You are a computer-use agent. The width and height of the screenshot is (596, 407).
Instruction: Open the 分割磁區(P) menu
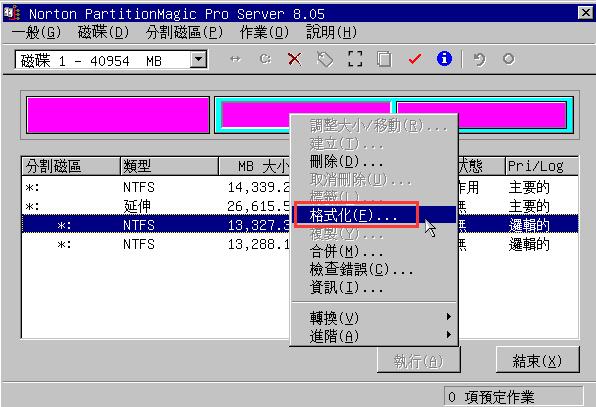[184, 32]
